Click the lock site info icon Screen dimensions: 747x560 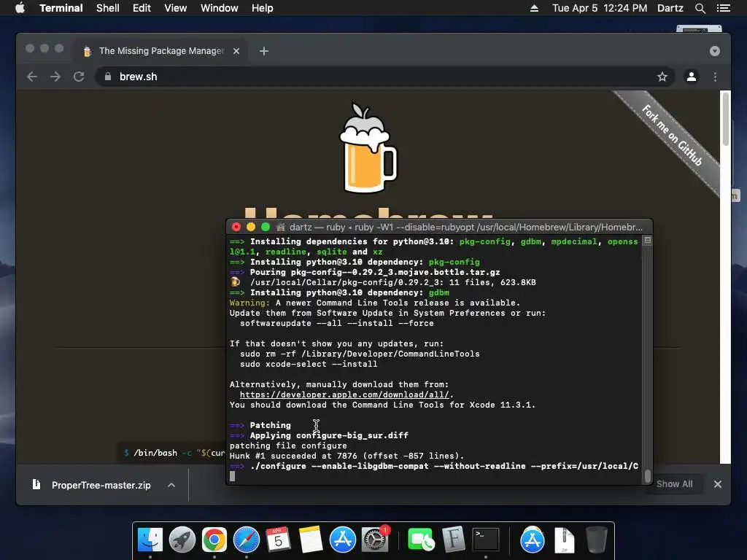[x=108, y=77]
